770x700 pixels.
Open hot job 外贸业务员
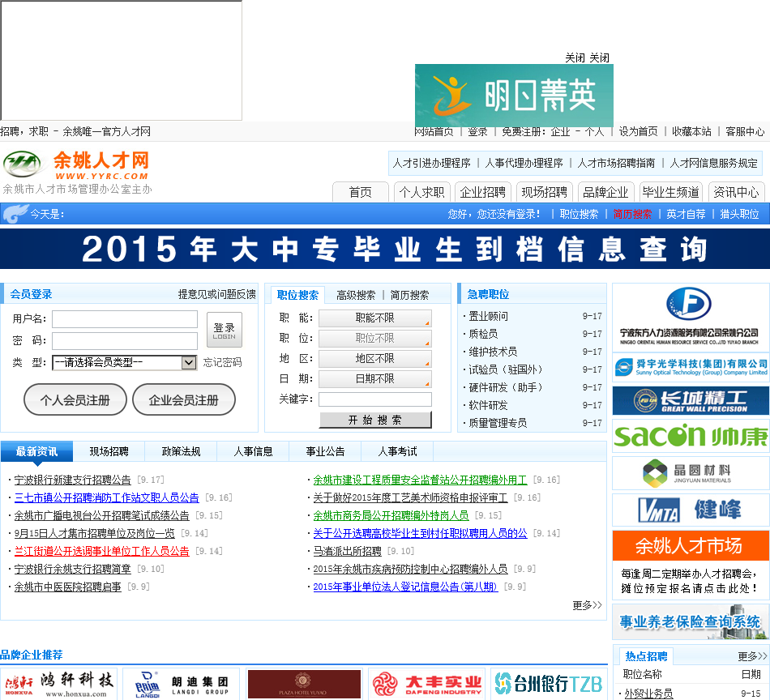[x=648, y=694]
